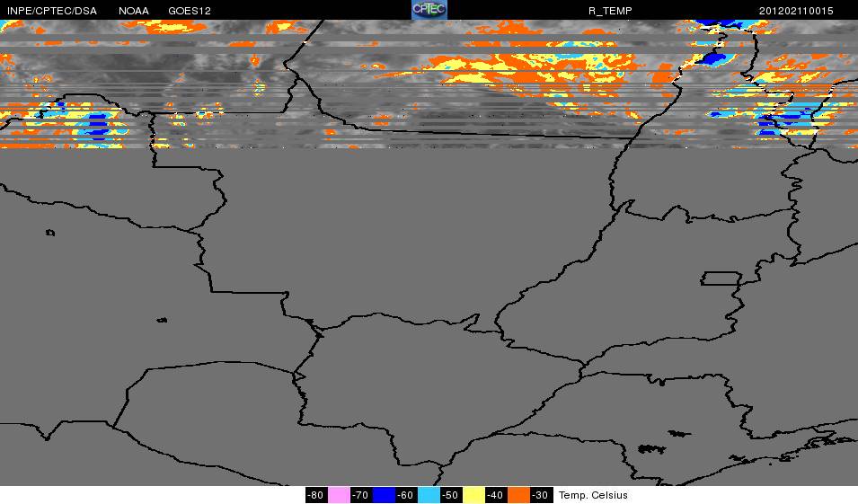Click the CPTEC logo in the header
The height and width of the screenshot is (504, 858).
click(x=429, y=10)
